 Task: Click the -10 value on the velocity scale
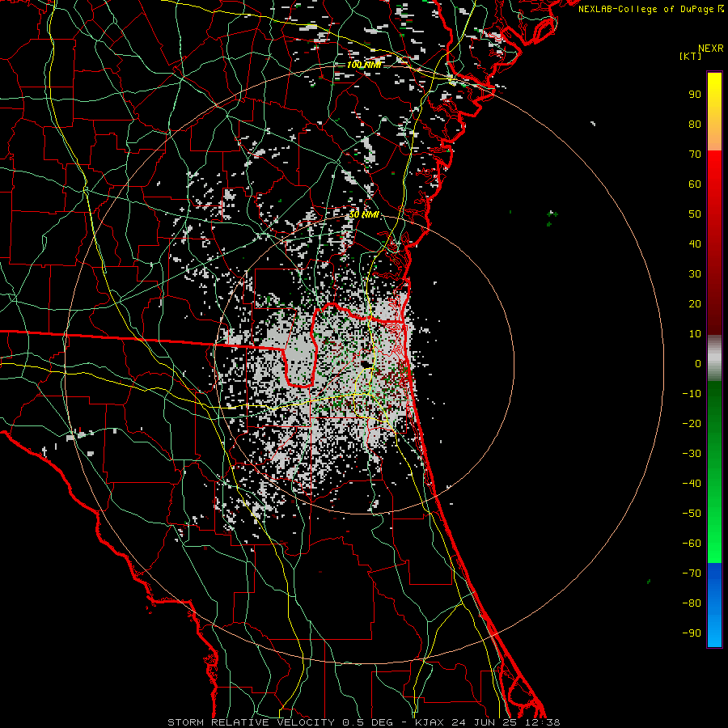point(692,394)
